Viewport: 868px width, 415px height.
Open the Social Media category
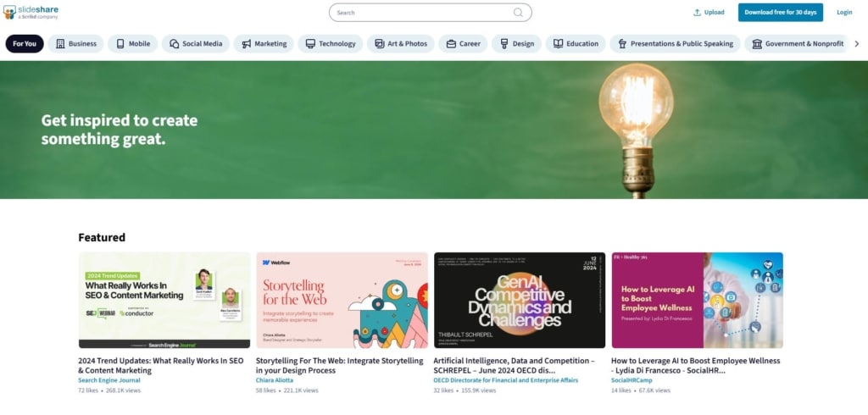(196, 44)
